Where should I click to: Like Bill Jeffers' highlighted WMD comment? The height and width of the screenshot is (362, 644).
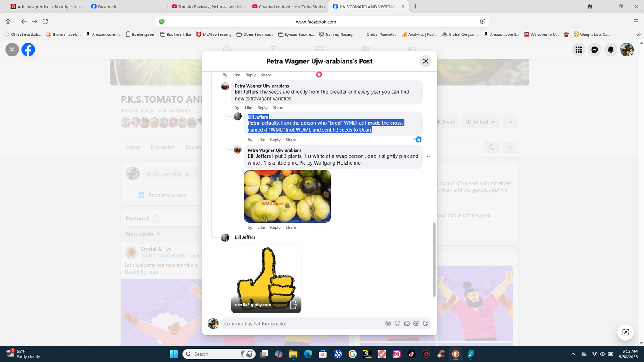click(x=261, y=140)
